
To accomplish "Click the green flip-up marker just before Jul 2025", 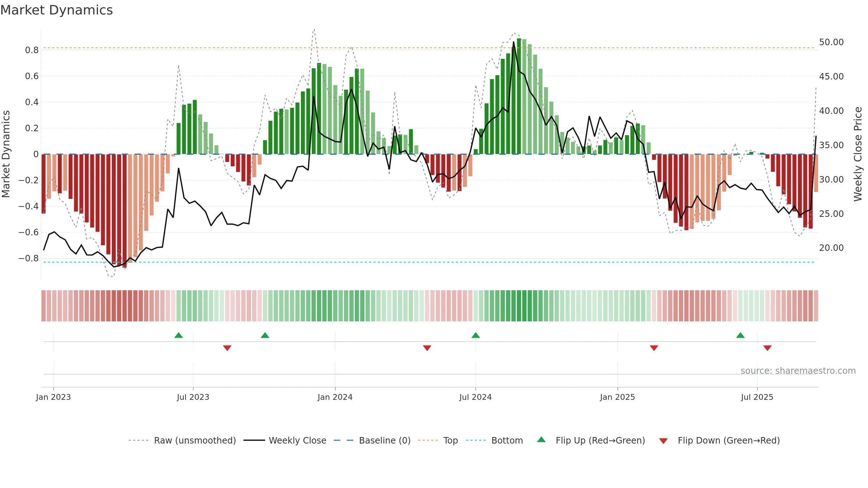I will pyautogui.click(x=740, y=335).
